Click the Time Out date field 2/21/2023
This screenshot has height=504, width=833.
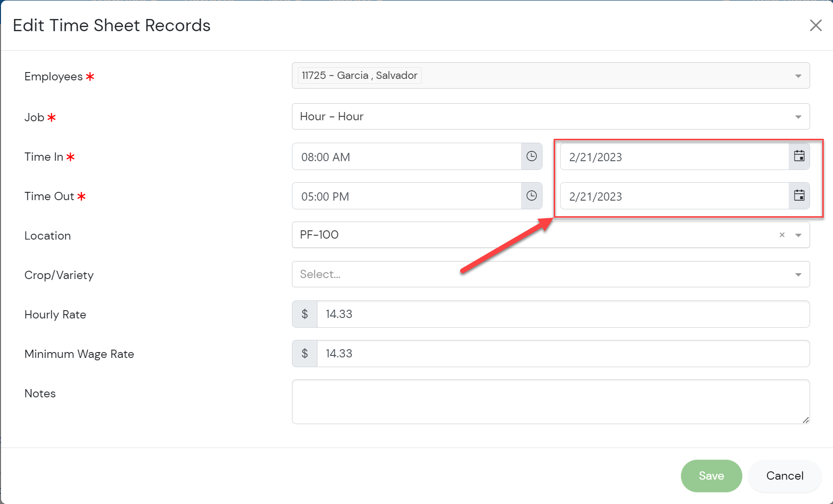click(674, 196)
